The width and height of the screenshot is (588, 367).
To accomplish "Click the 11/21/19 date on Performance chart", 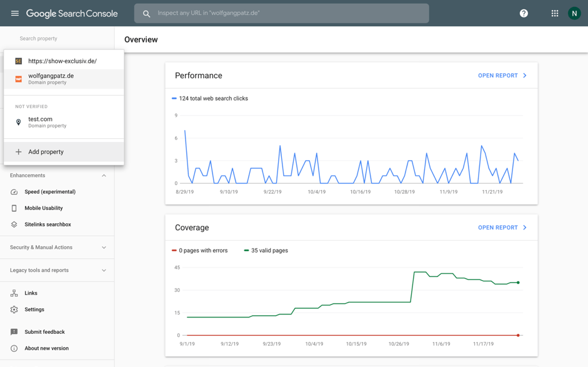I will point(492,192).
